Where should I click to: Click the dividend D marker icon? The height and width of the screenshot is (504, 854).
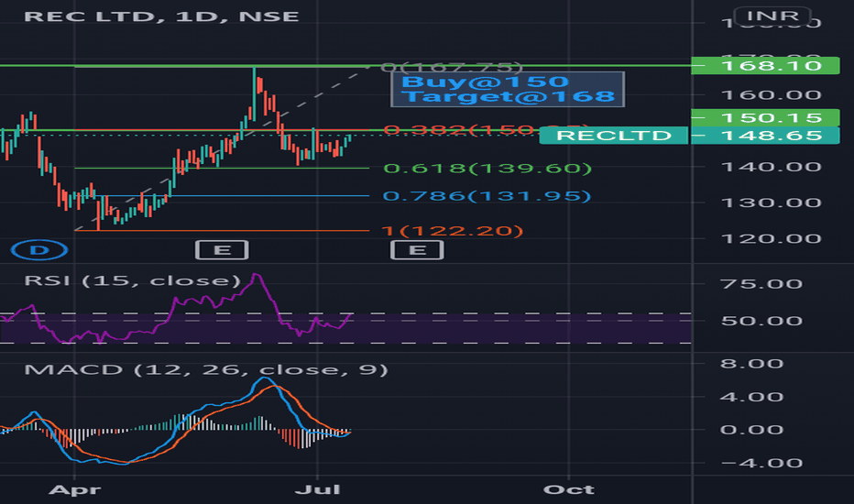point(39,250)
